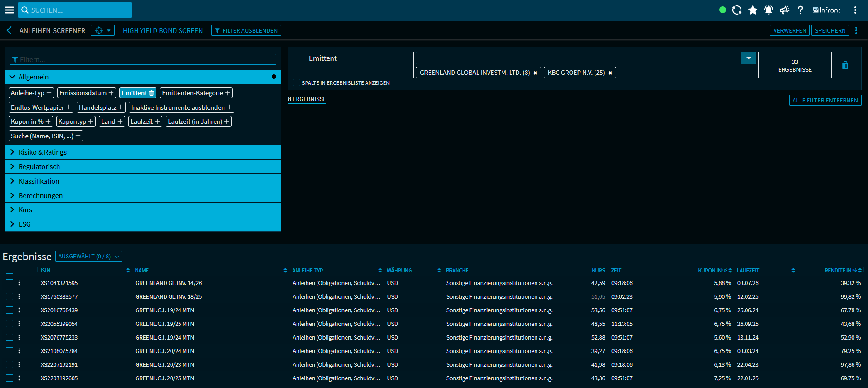This screenshot has height=388, width=868.
Task: Remove the KBC GROEP N.V. filter tag
Action: (610, 73)
